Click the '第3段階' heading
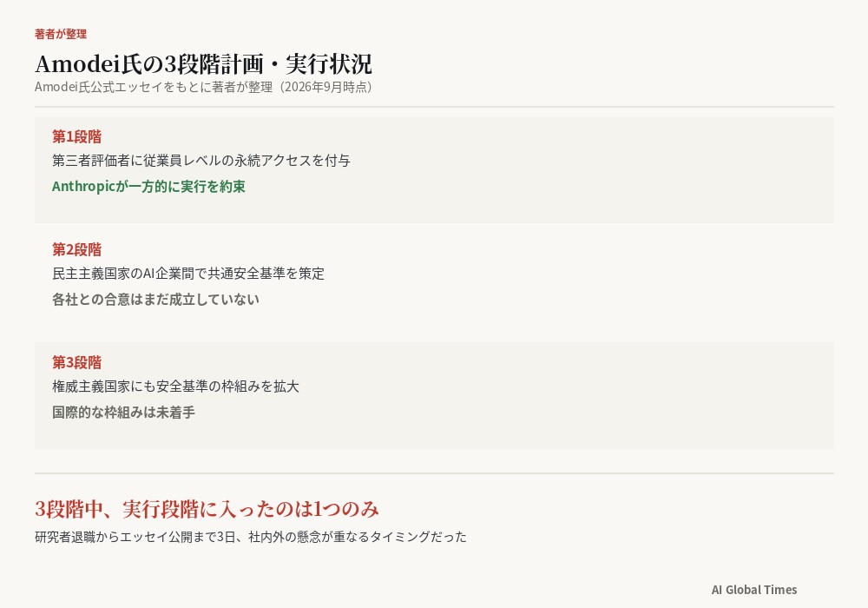The height and width of the screenshot is (608, 868). point(76,362)
